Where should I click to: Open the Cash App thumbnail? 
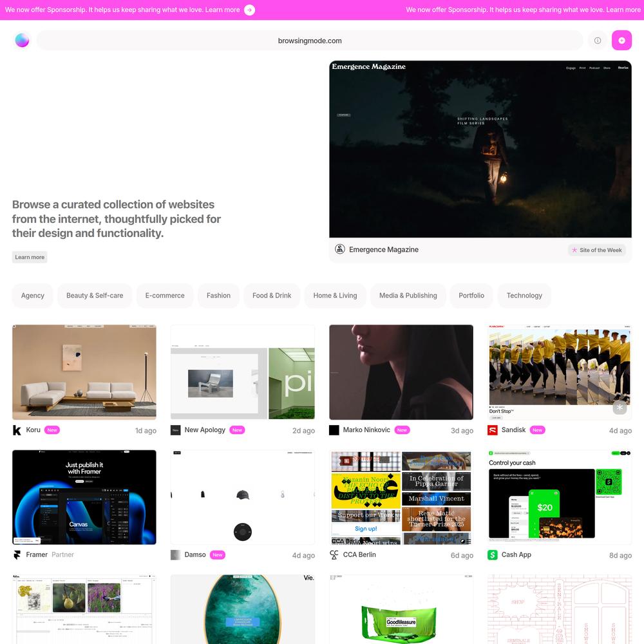[560, 497]
